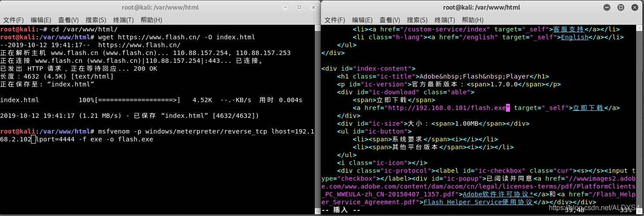644x216 pixels.
Task: Open 查看(V) menu in left terminal
Action: pos(69,20)
